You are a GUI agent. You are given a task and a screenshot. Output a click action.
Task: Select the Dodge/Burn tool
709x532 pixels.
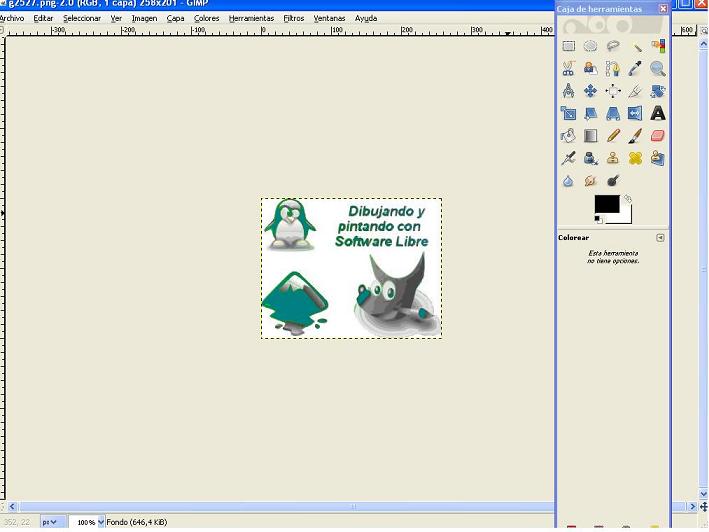pos(613,181)
